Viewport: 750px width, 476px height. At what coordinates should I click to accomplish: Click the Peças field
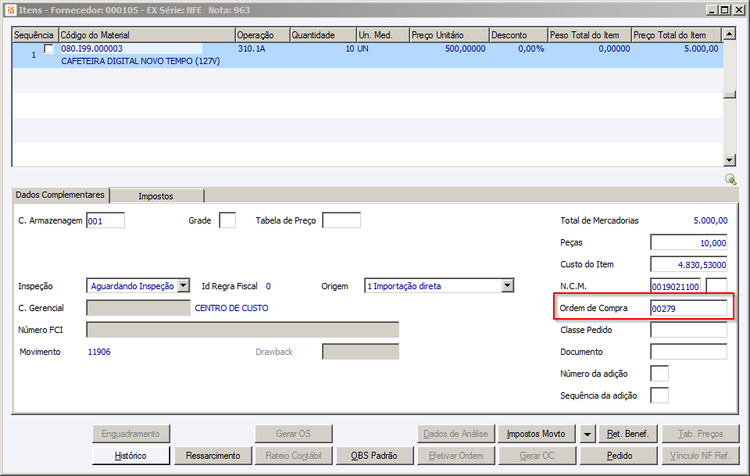(688, 243)
